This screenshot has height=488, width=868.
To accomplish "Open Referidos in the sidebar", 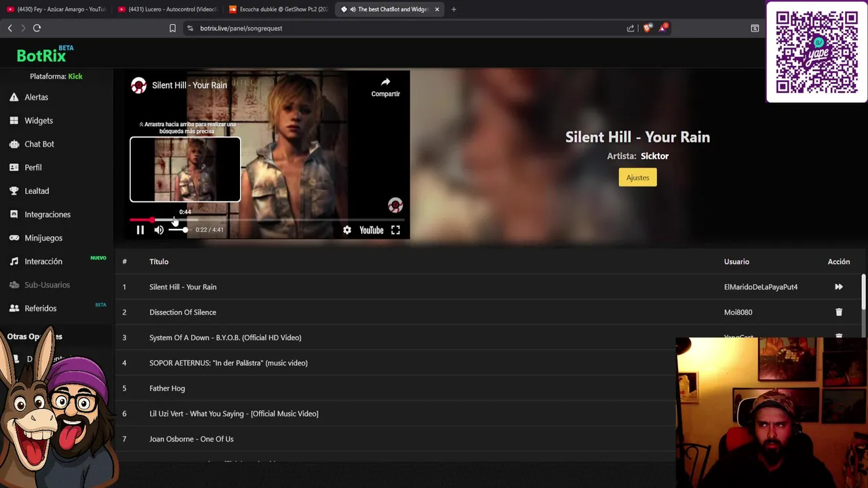I will (41, 308).
